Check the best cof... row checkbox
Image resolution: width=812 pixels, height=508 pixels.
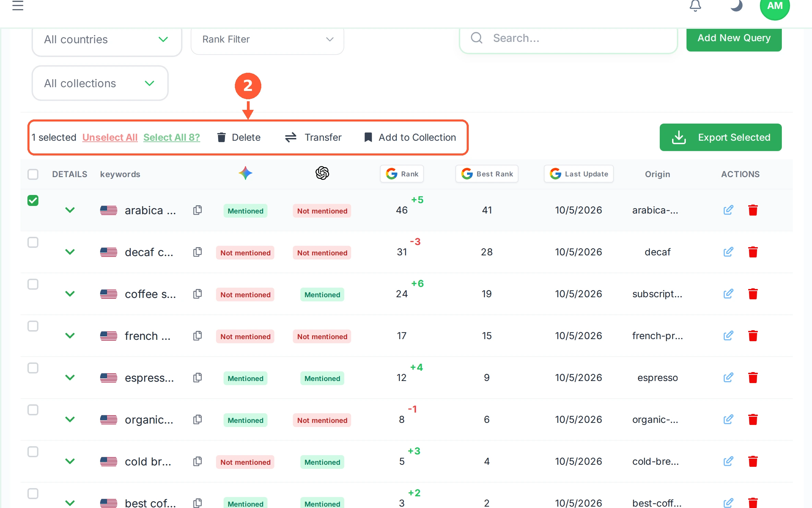tap(33, 494)
